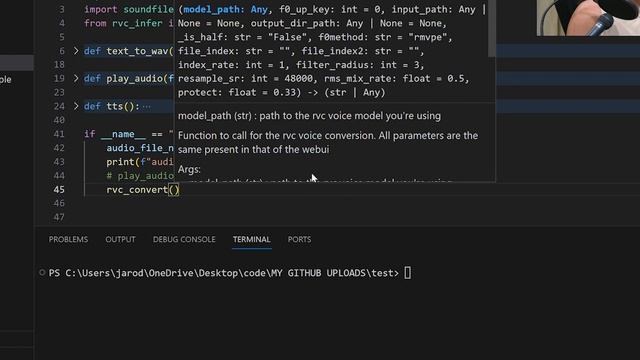Click the terminal prompt input area

click(408, 273)
